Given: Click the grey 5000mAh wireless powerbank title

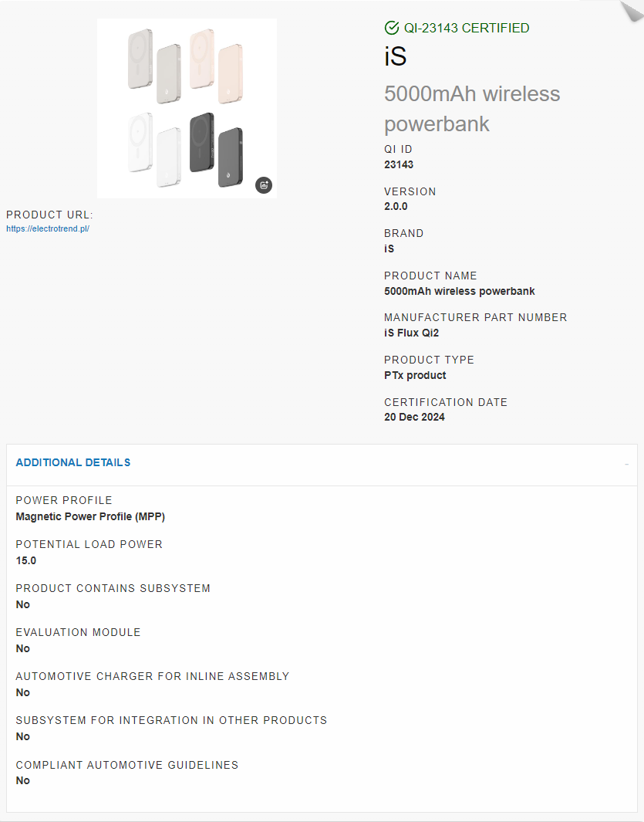Looking at the screenshot, I should [x=472, y=109].
